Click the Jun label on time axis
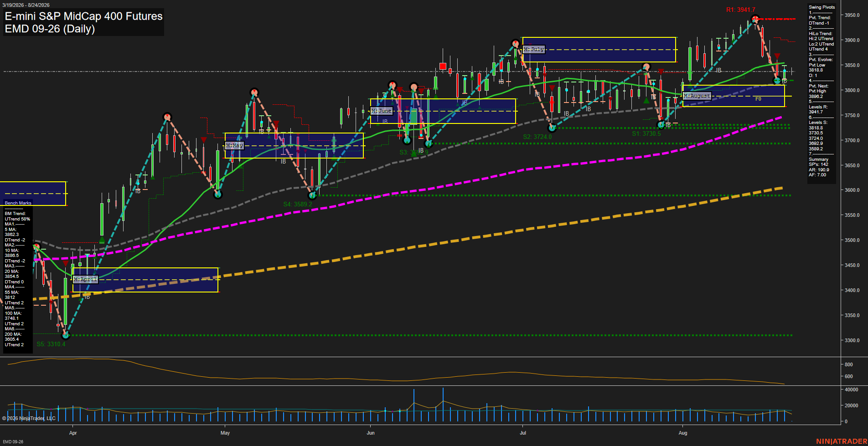 point(371,433)
